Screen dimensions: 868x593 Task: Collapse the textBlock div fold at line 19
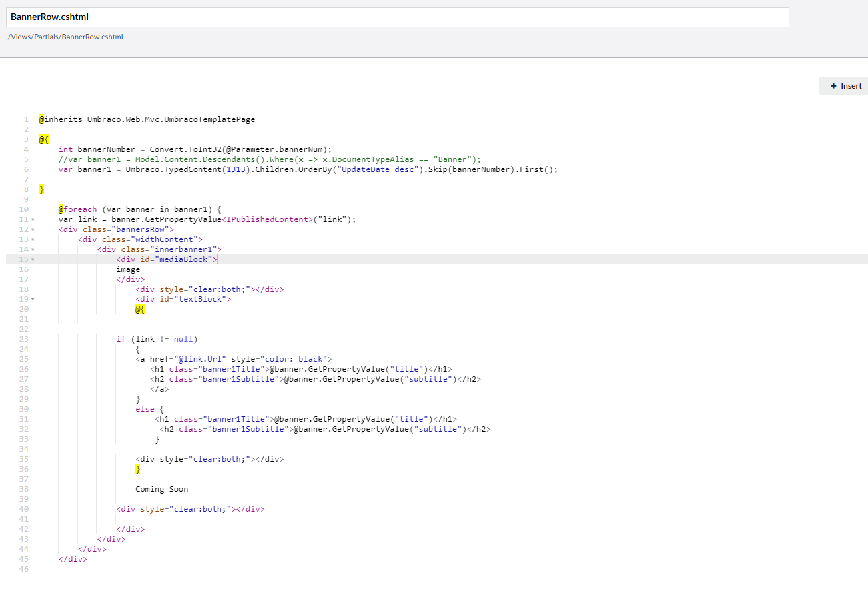[33, 299]
